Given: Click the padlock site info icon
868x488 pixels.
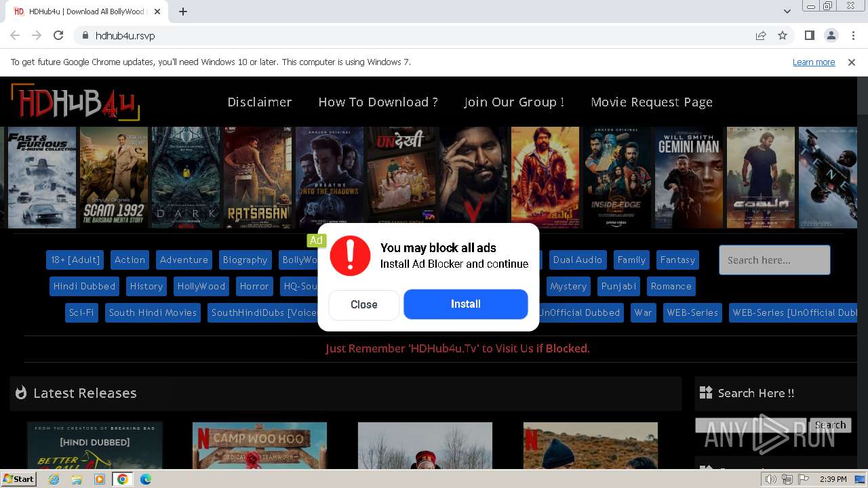Looking at the screenshot, I should click(85, 35).
